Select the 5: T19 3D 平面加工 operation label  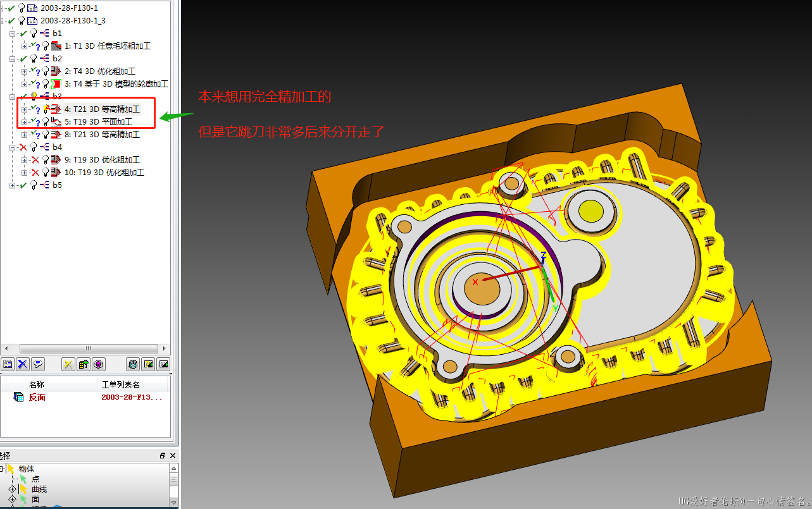(98, 122)
